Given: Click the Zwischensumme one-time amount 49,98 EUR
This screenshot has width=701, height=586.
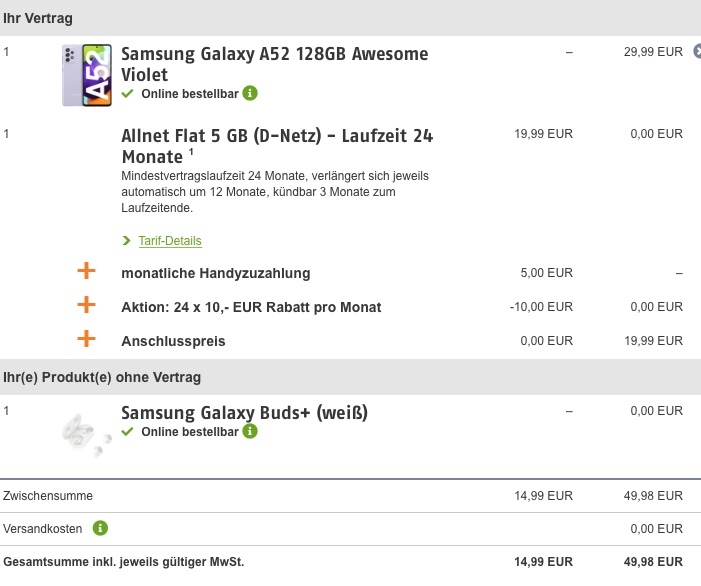Looking at the screenshot, I should (653, 496).
